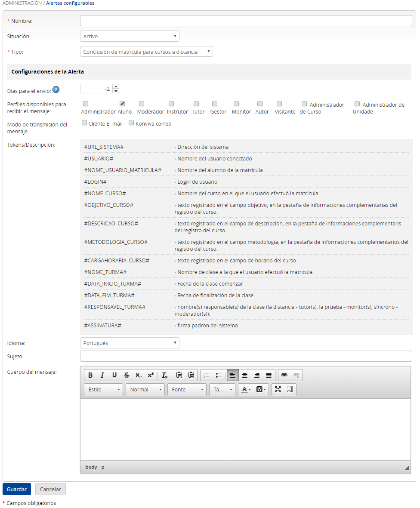
Task: Insert bulleted list
Action: click(219, 375)
